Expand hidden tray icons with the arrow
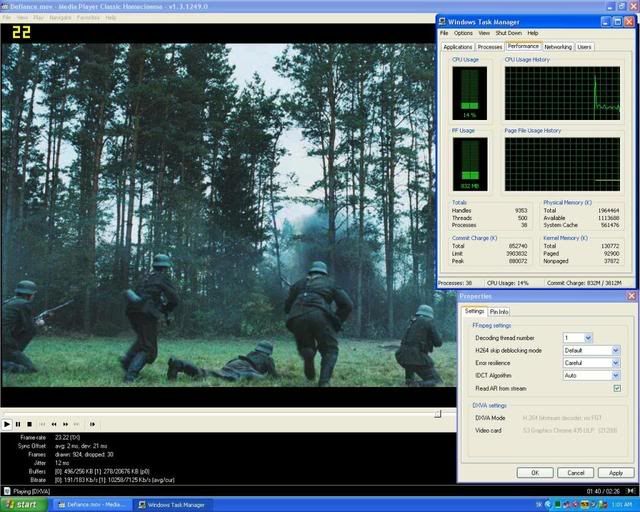This screenshot has width=640, height=512. 548,505
